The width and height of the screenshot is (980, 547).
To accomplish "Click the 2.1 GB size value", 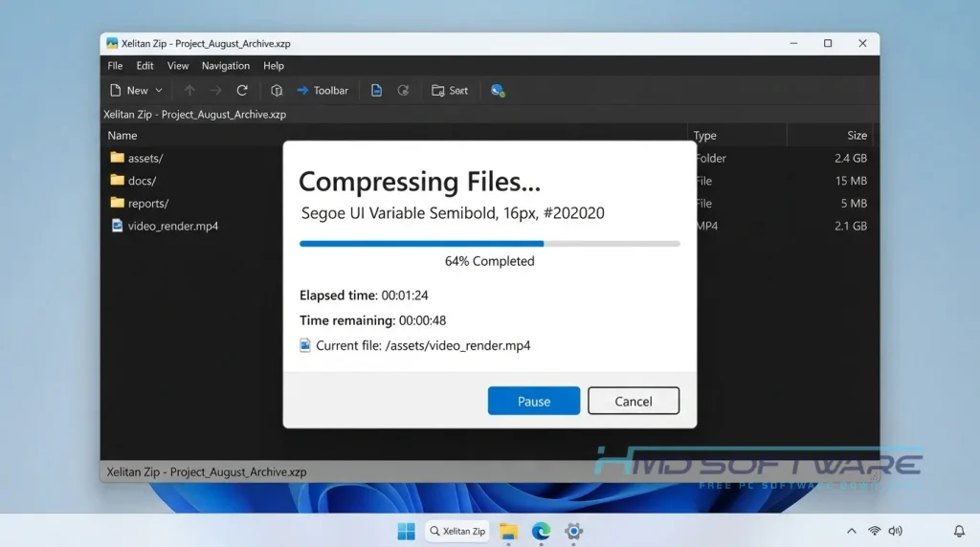I will pos(851,226).
